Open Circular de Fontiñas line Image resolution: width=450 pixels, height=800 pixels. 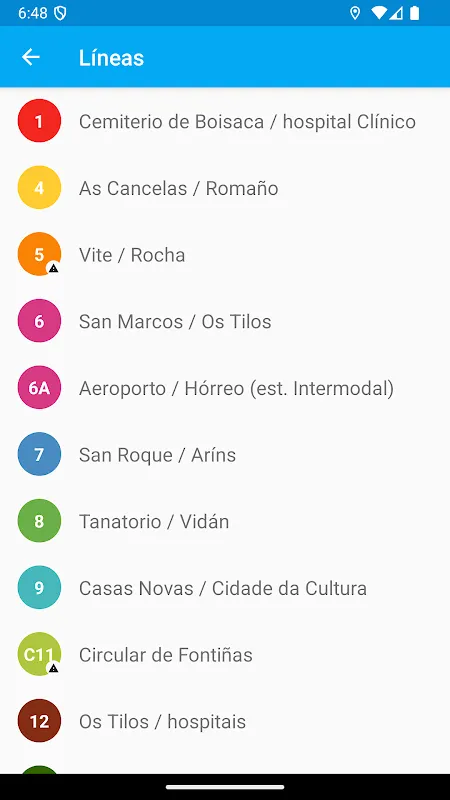point(225,655)
